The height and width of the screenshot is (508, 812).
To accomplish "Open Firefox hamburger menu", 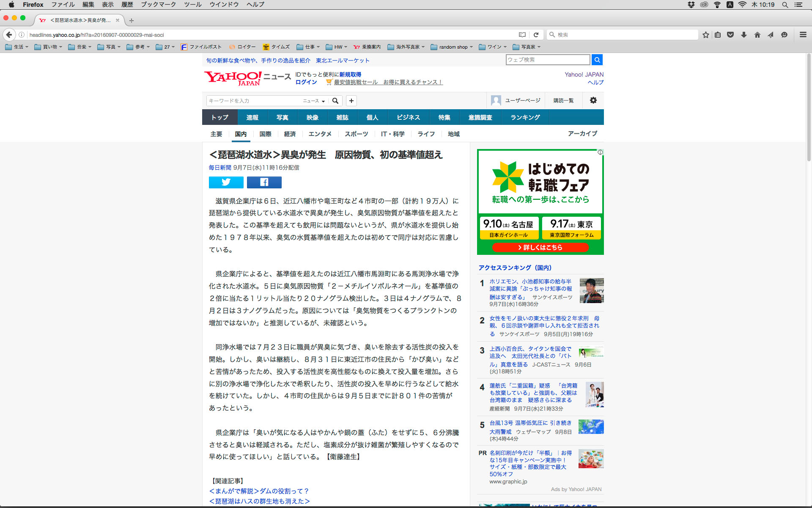I will pyautogui.click(x=803, y=35).
